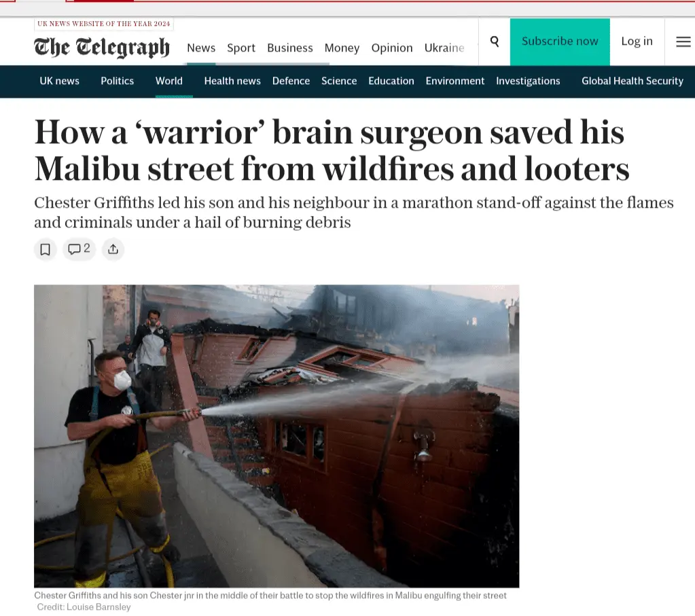The height and width of the screenshot is (616, 695).
Task: Click the wildfire firefighting photo
Action: pos(277,436)
